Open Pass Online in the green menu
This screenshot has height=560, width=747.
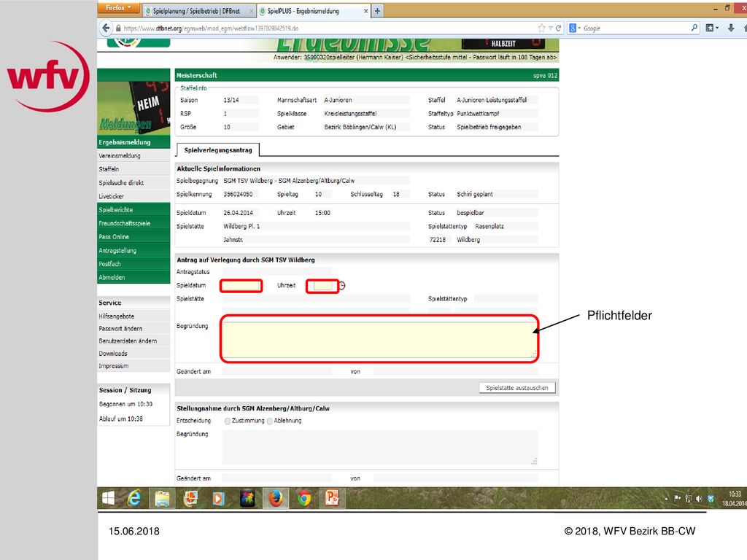tap(133, 237)
